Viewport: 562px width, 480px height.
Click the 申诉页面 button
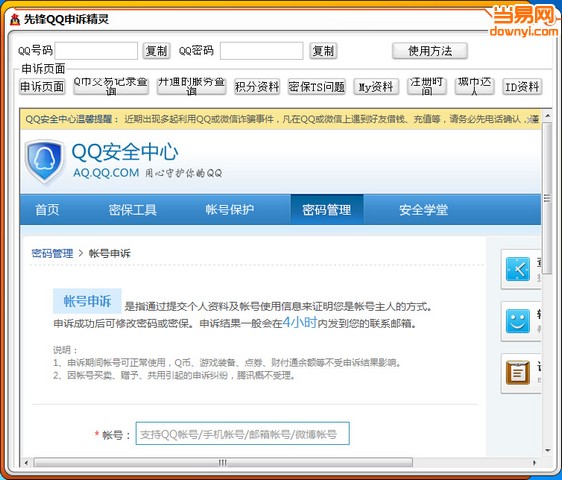(42, 87)
